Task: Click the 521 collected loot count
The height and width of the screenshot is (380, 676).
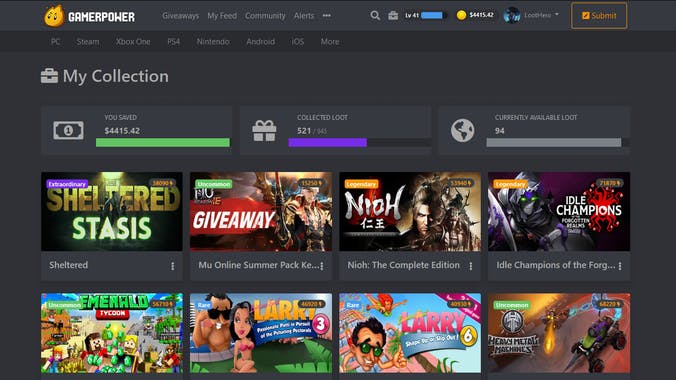Action: [x=304, y=131]
